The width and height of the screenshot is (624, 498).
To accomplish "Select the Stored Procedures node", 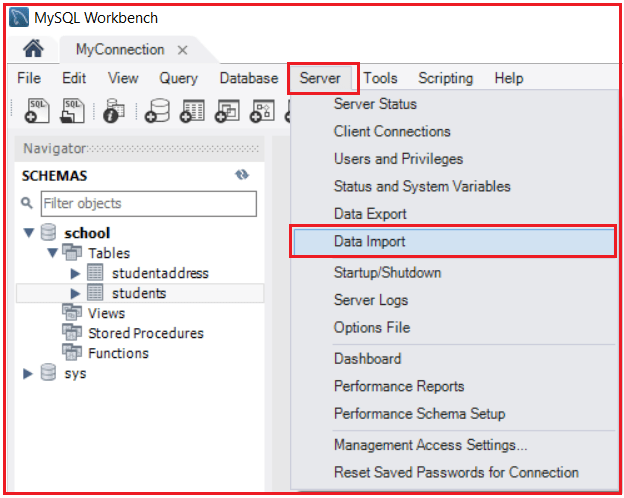I will [x=146, y=333].
